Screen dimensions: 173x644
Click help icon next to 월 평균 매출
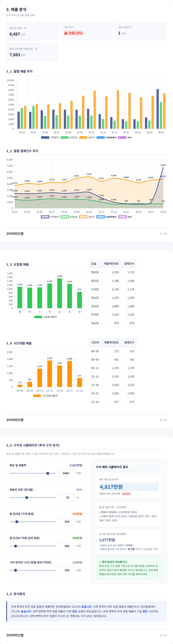(25, 28)
